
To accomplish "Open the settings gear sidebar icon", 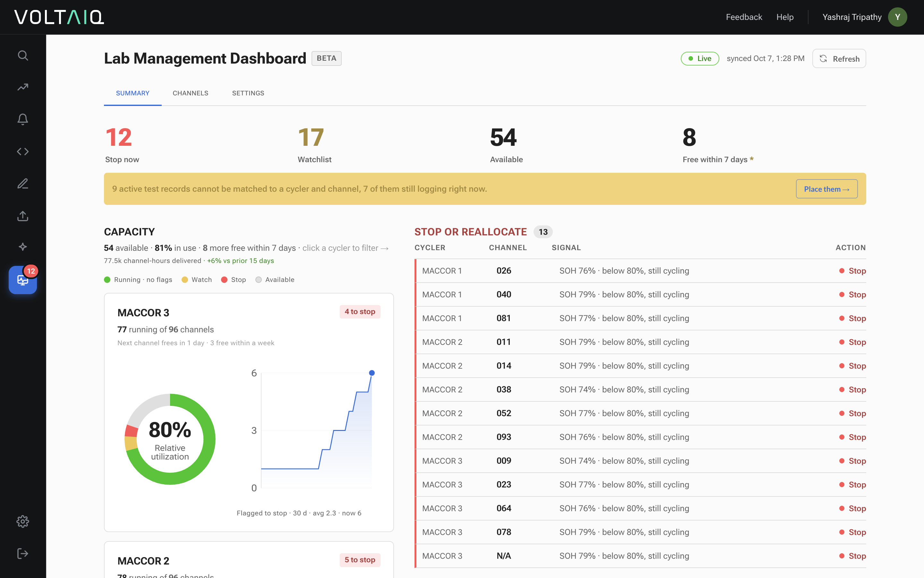I will click(23, 521).
